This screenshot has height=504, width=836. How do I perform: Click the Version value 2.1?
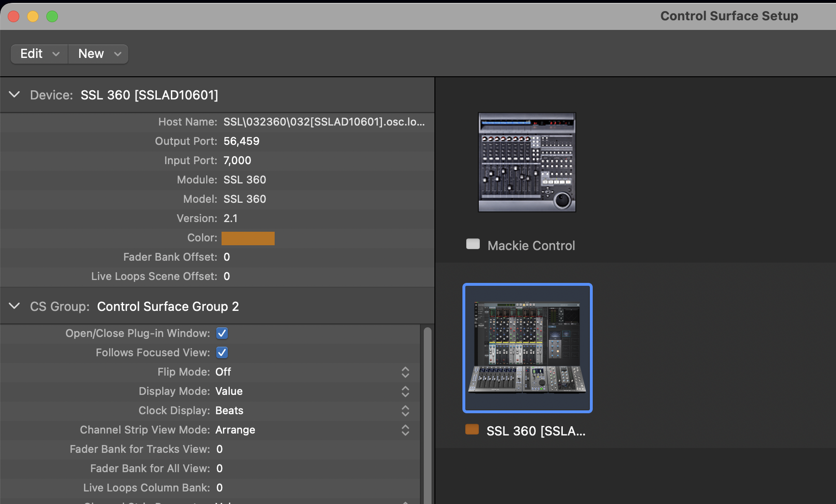click(231, 218)
